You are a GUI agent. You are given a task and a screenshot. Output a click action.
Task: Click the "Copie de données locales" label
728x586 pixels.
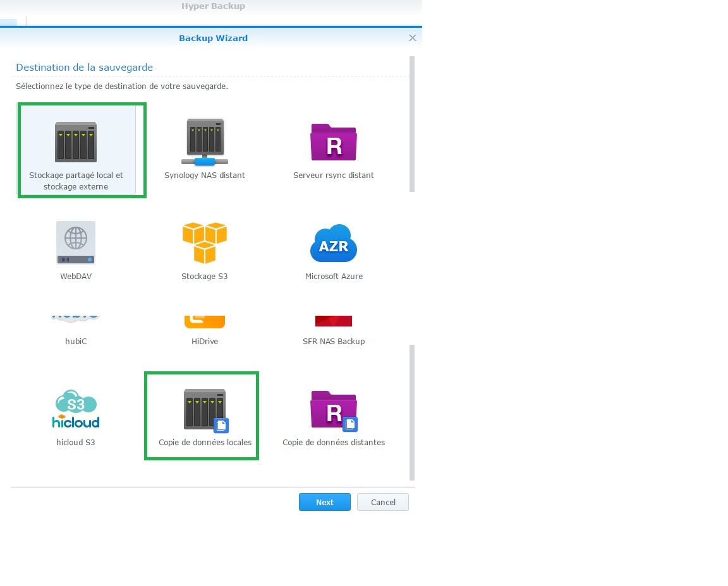[x=205, y=443]
